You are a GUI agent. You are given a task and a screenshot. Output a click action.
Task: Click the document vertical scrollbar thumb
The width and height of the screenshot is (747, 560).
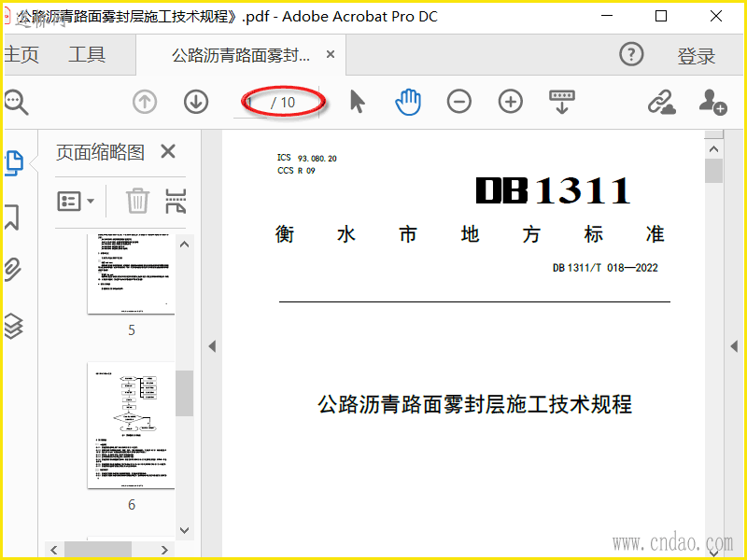713,171
